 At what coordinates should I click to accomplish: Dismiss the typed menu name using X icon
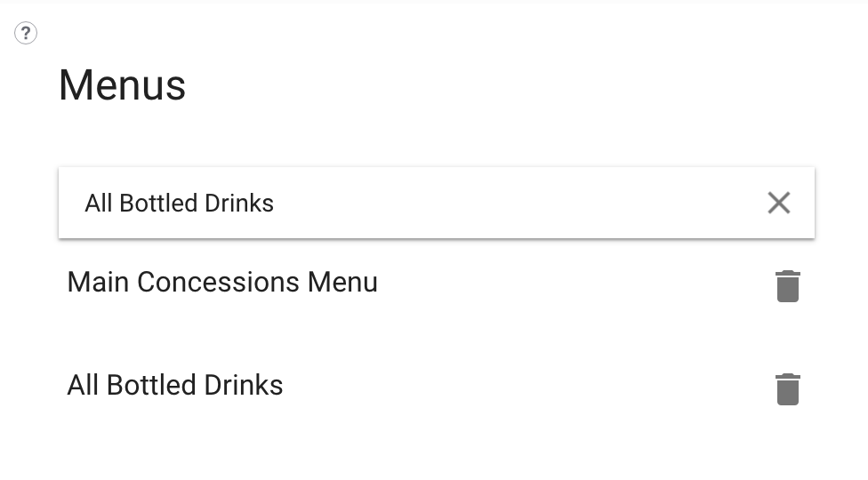779,203
